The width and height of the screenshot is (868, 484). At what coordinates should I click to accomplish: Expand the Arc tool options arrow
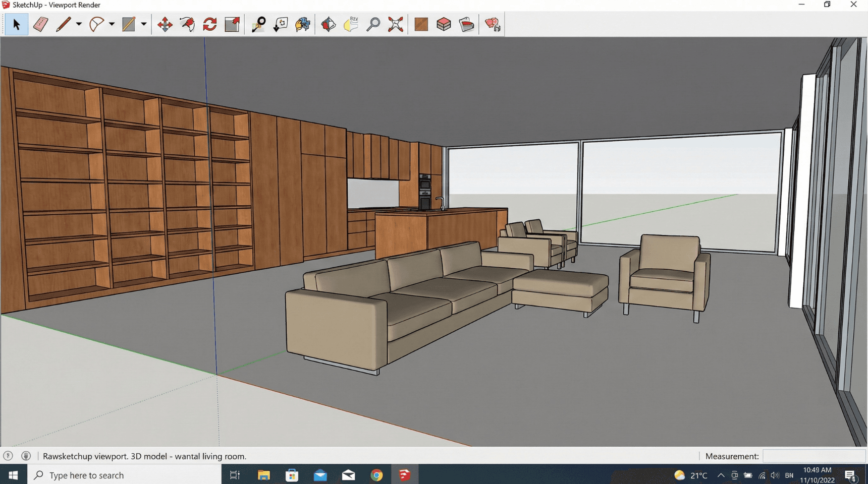111,24
